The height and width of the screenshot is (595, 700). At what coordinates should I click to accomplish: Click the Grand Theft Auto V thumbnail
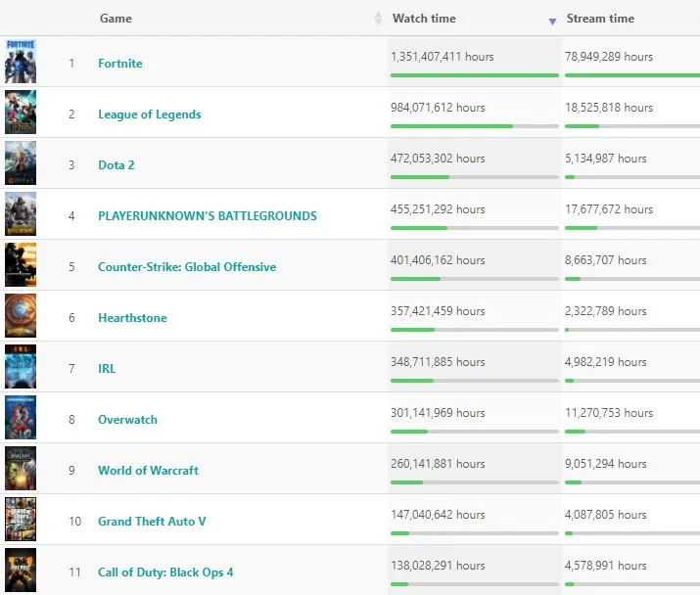(21, 519)
